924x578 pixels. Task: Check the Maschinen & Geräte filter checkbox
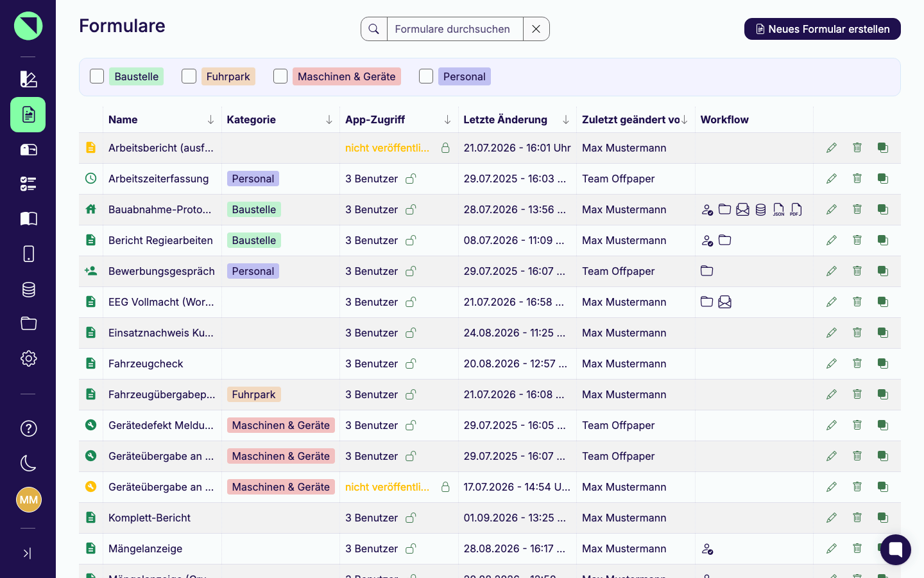(x=280, y=76)
